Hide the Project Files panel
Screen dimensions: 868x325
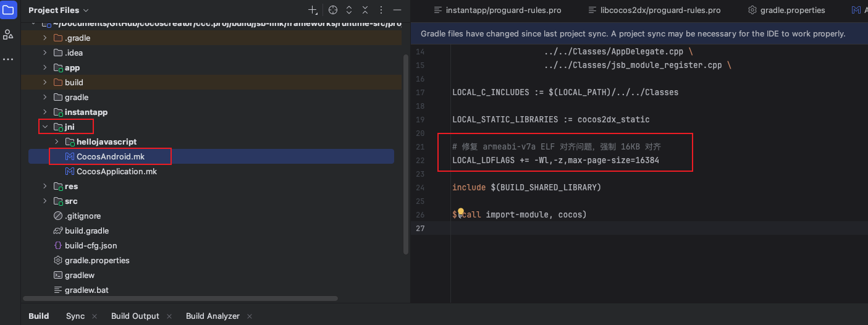(x=397, y=11)
